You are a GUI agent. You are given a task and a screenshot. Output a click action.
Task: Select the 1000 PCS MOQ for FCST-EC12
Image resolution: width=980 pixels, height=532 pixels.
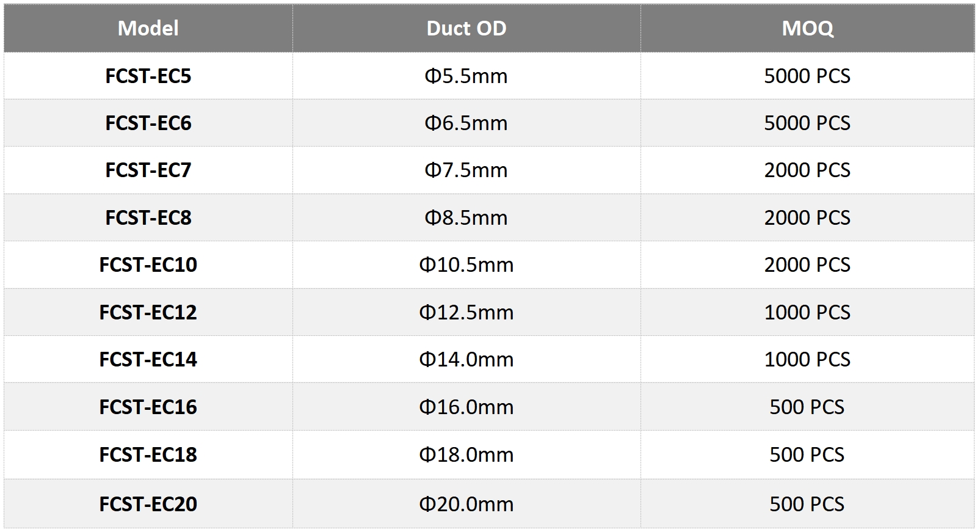point(807,312)
